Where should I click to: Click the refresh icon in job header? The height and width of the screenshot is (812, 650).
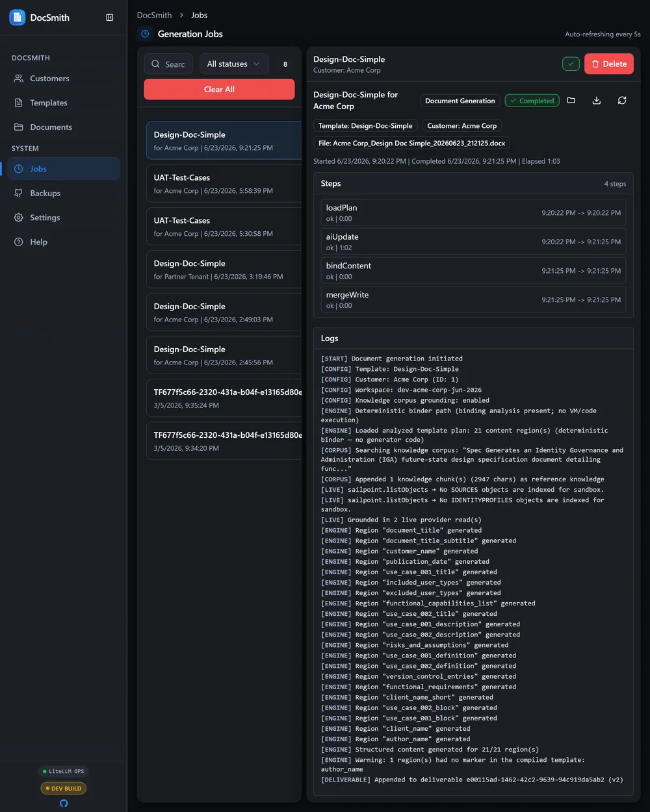(622, 101)
